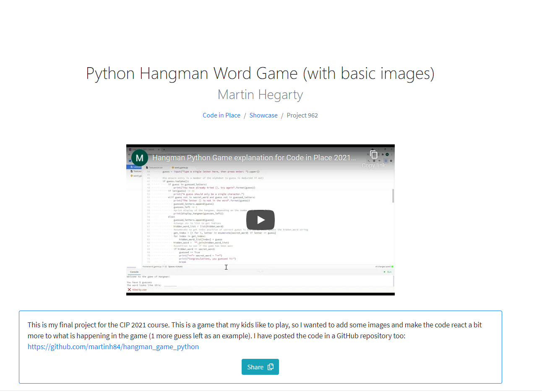Click the author name Martin Hegarty

[x=260, y=95]
